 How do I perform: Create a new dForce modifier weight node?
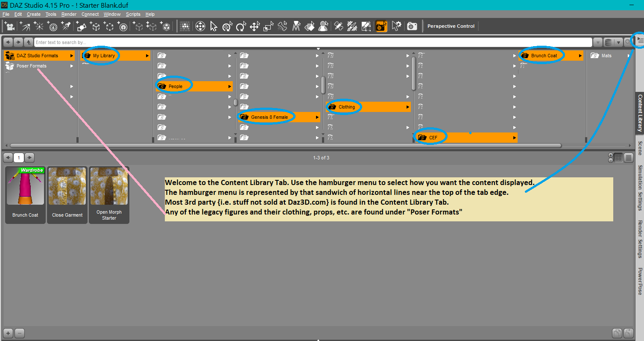pyautogui.click(x=123, y=26)
